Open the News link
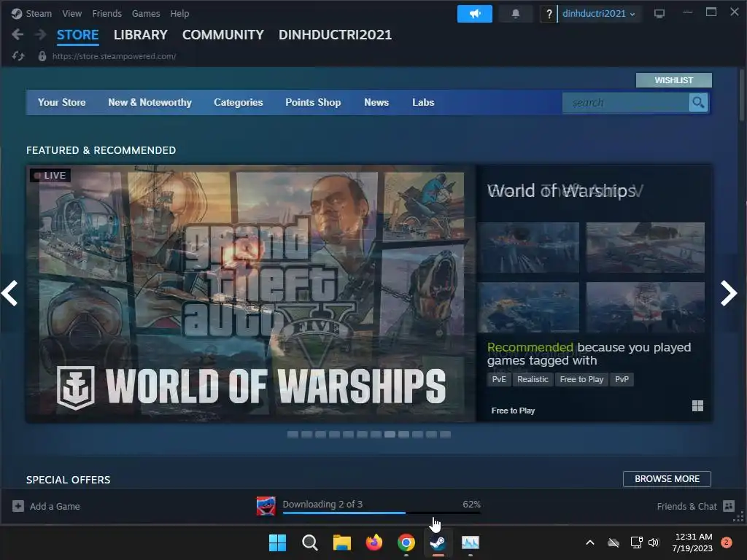This screenshot has height=560, width=747. click(376, 102)
